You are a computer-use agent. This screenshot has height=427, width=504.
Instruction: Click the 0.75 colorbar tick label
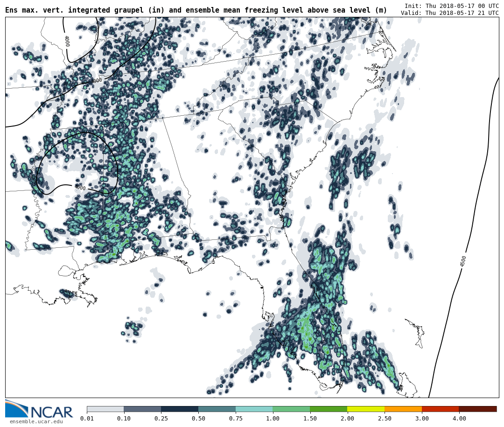click(x=236, y=418)
